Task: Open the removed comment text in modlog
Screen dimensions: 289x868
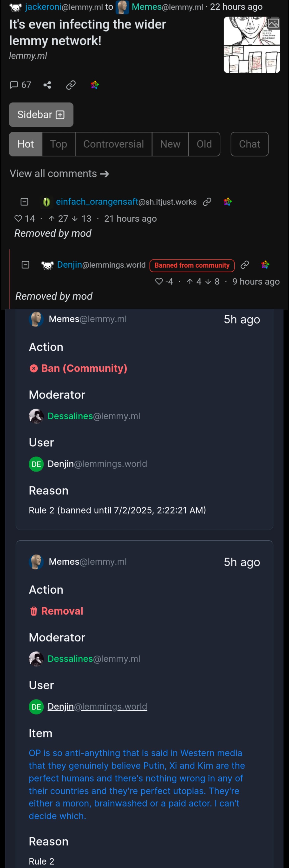Action: [137, 784]
